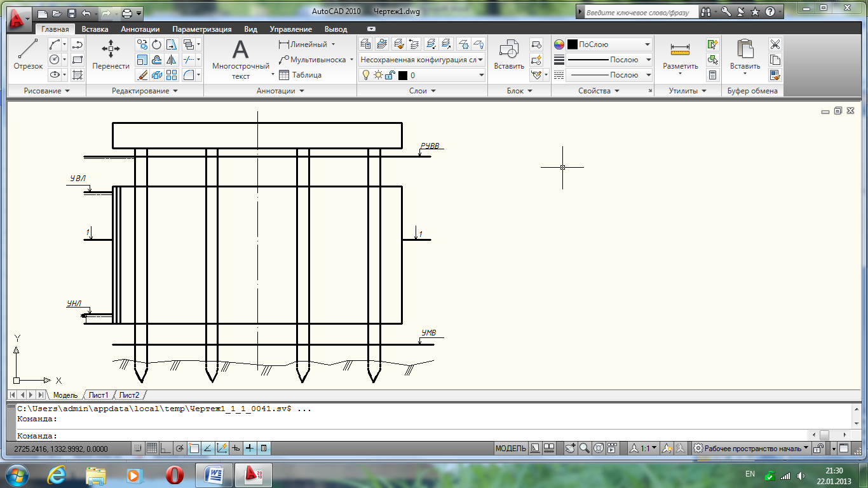Toggle grid display in status bar

[x=152, y=448]
